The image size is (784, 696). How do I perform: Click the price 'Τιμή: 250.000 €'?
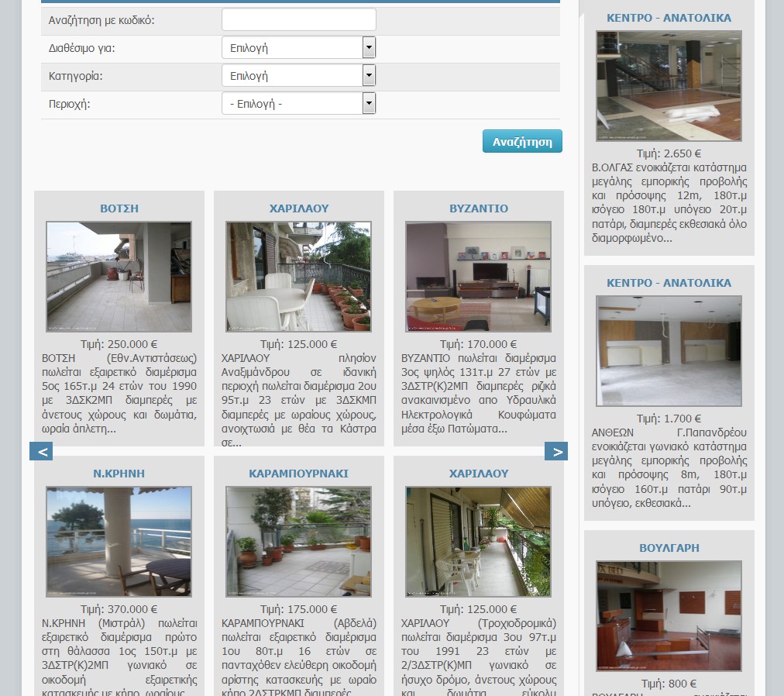(x=119, y=344)
